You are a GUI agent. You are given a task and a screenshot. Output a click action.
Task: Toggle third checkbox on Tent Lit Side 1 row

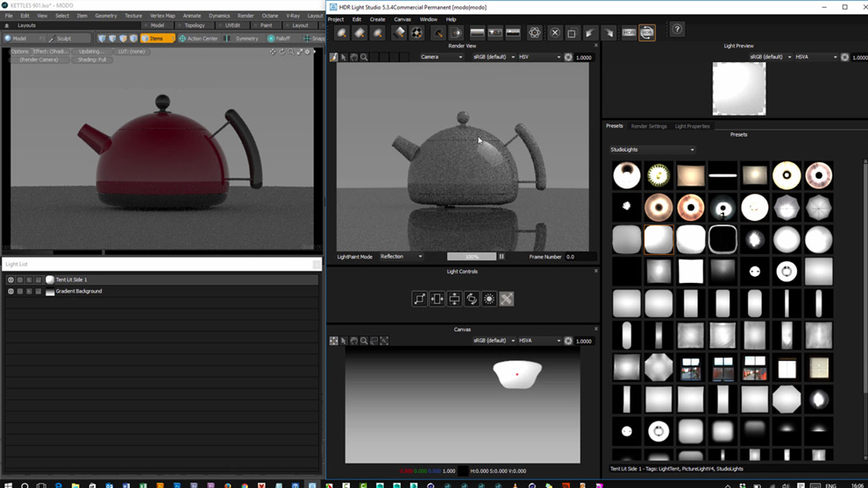point(29,280)
